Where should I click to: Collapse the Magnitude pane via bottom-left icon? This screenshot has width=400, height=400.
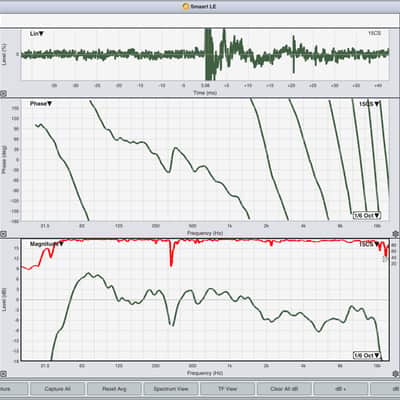coord(3,374)
